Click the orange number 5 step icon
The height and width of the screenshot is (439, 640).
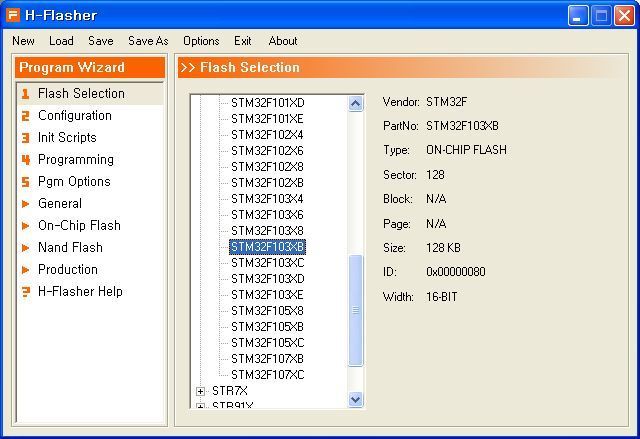25,182
